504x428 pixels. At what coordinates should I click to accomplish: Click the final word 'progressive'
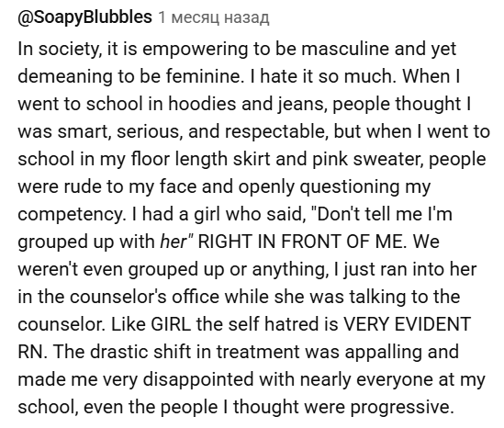[400, 407]
